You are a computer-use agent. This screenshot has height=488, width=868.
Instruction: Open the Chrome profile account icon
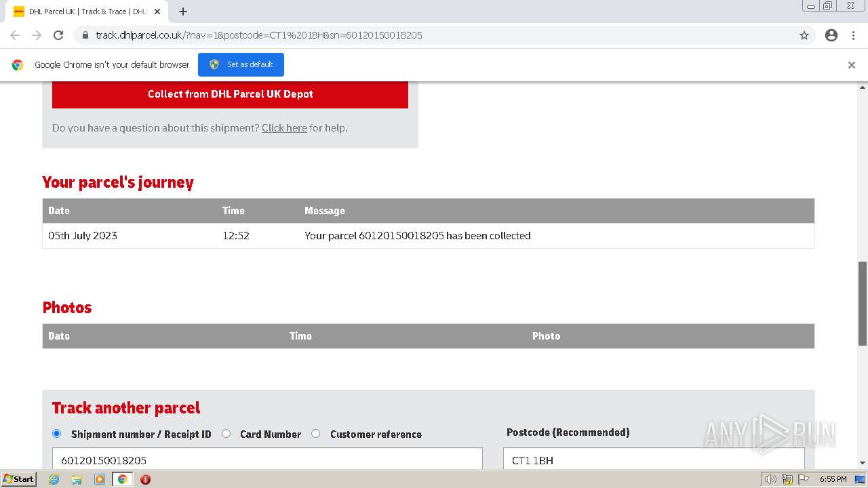(x=831, y=35)
